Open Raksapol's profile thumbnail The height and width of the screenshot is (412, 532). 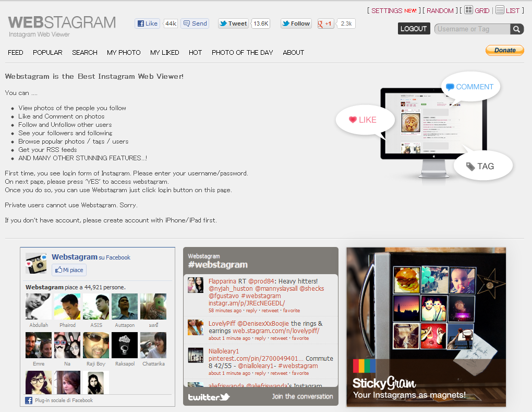click(x=125, y=345)
